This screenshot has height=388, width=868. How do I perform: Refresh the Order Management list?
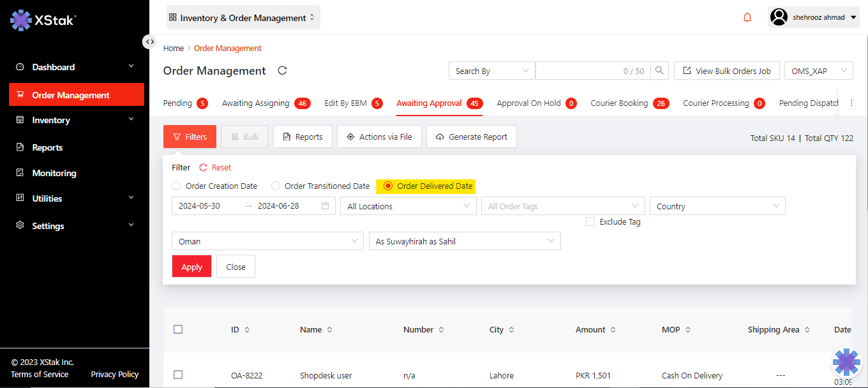282,71
